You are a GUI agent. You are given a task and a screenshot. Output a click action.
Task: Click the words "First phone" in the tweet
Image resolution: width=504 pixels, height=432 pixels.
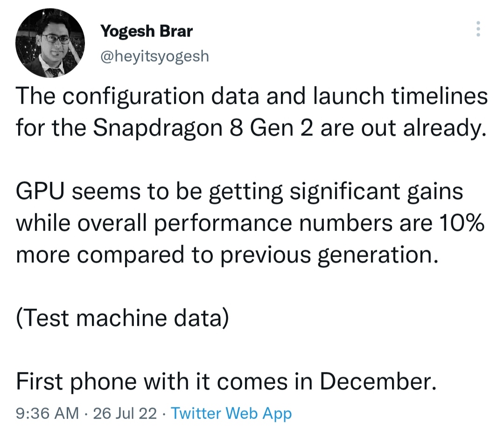point(70,382)
